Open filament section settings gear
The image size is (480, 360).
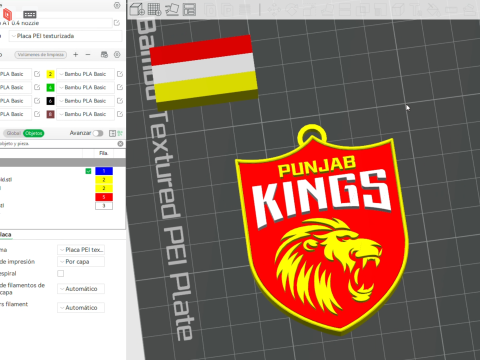tap(117, 54)
